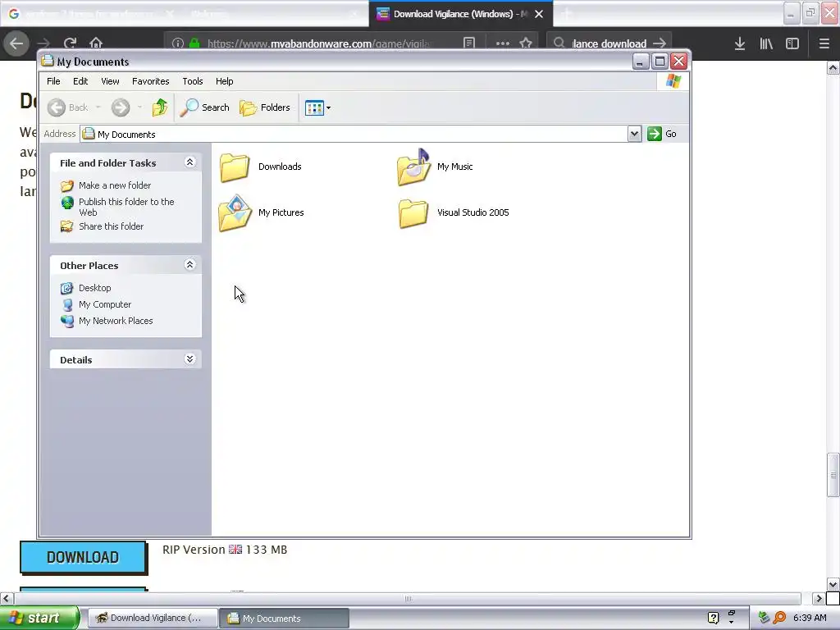The width and height of the screenshot is (840, 630).
Task: Click the My Documents address field
Action: point(354,134)
